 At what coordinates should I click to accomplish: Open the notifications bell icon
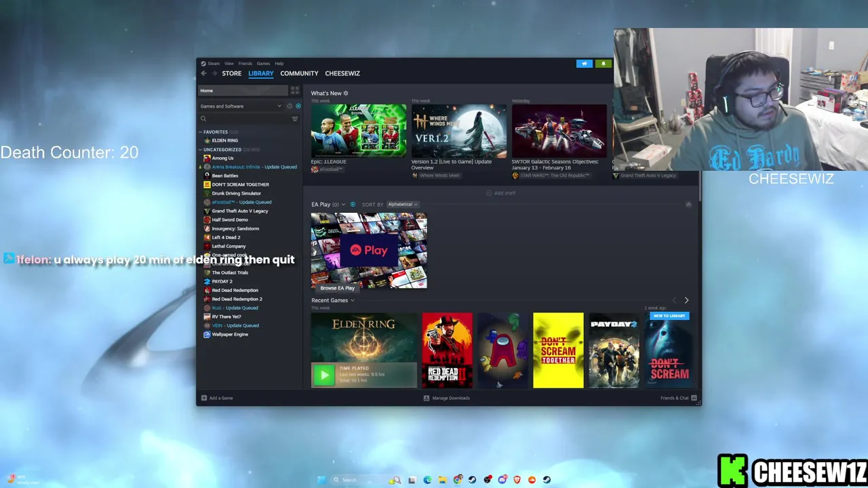603,64
